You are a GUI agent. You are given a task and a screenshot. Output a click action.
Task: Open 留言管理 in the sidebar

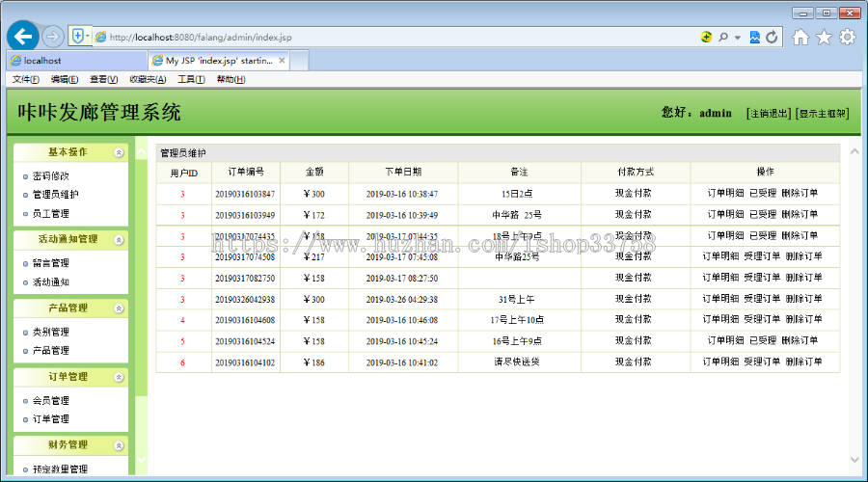tap(50, 263)
